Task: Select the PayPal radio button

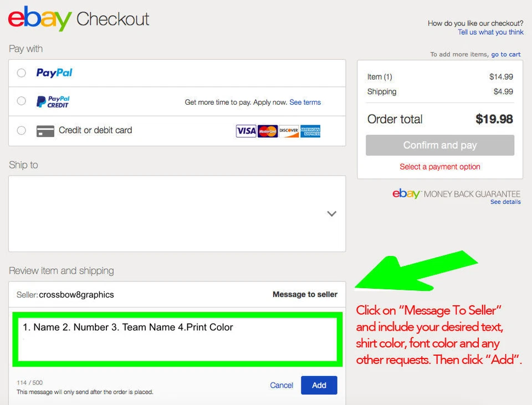Action: point(22,73)
